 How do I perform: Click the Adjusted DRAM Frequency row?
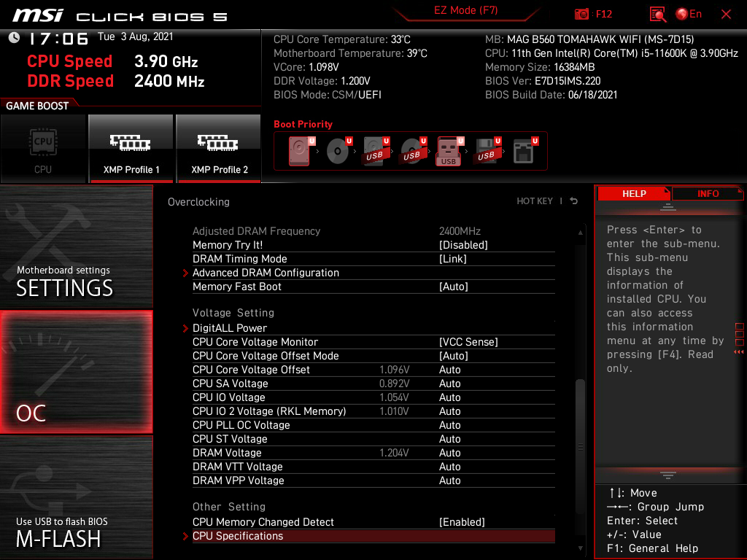(373, 231)
